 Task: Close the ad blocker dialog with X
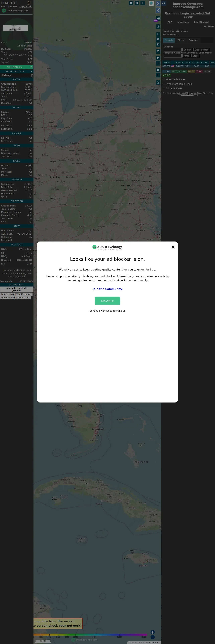[173, 247]
